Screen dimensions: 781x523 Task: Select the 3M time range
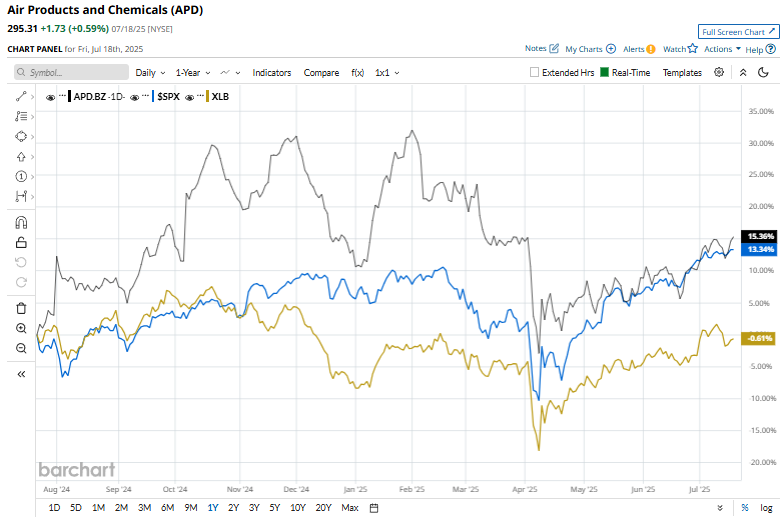point(144,508)
